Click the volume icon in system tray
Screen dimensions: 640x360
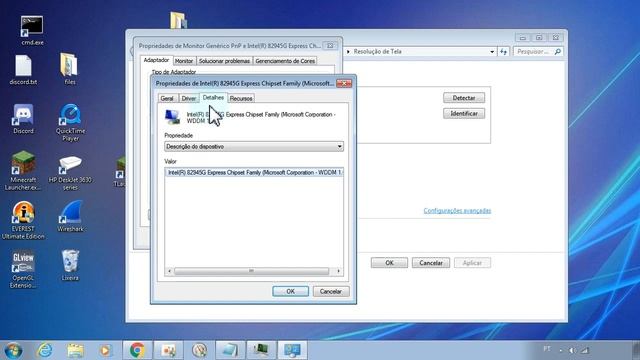click(x=573, y=350)
